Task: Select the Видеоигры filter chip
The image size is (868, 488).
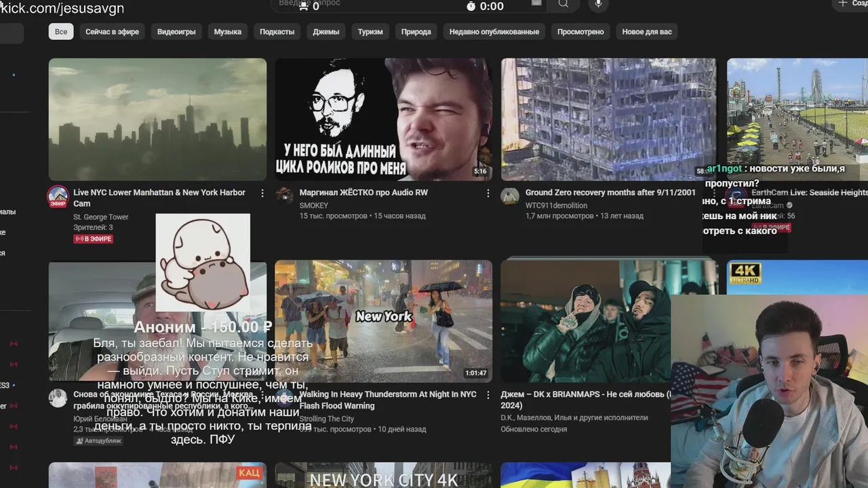Action: coord(176,32)
